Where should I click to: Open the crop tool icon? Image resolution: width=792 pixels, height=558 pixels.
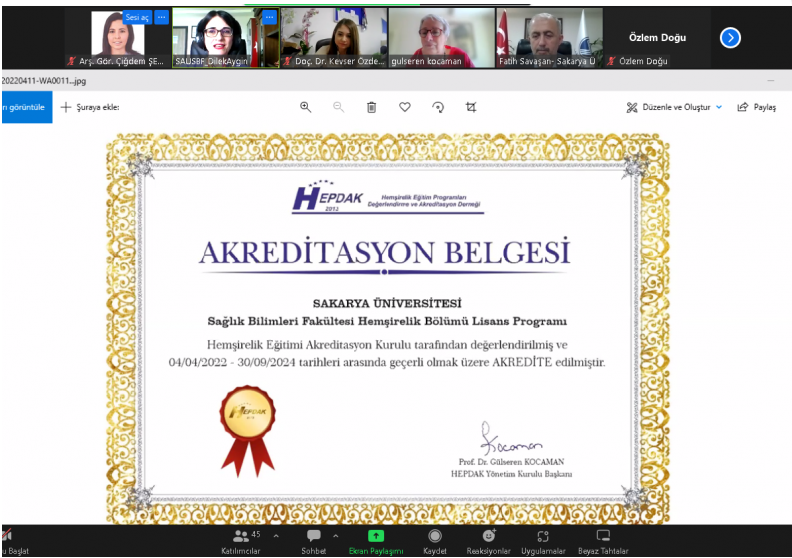pyautogui.click(x=471, y=107)
